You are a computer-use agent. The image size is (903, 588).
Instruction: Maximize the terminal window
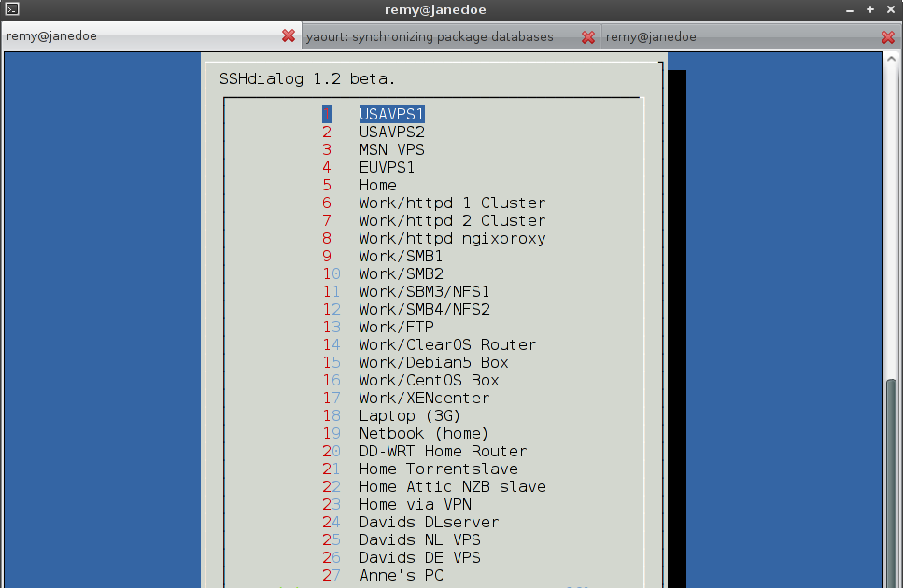pos(870,9)
